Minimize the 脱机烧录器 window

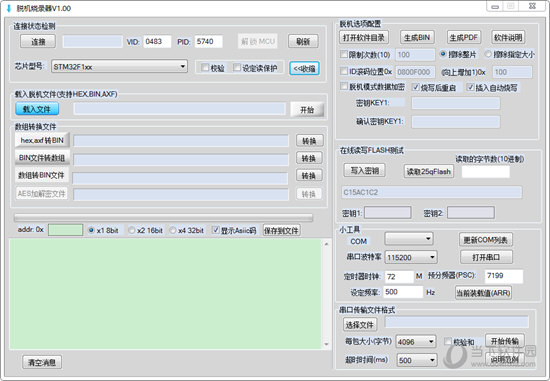point(495,7)
